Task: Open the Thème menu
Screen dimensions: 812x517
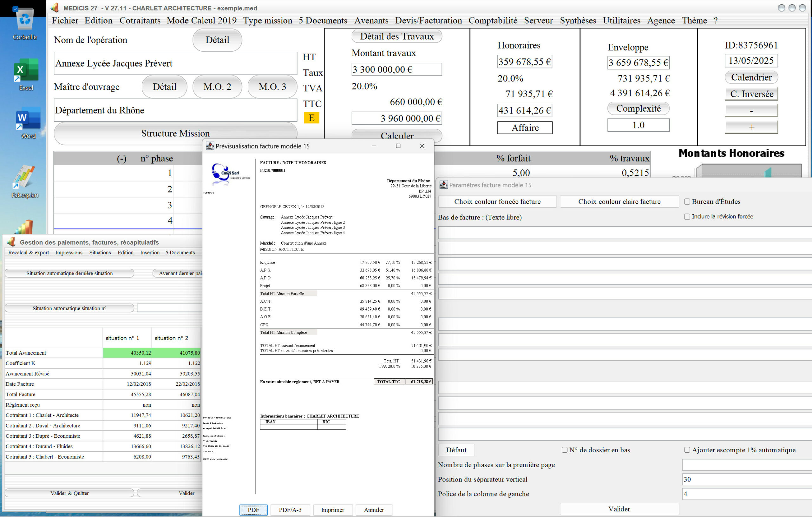Action: pyautogui.click(x=694, y=21)
